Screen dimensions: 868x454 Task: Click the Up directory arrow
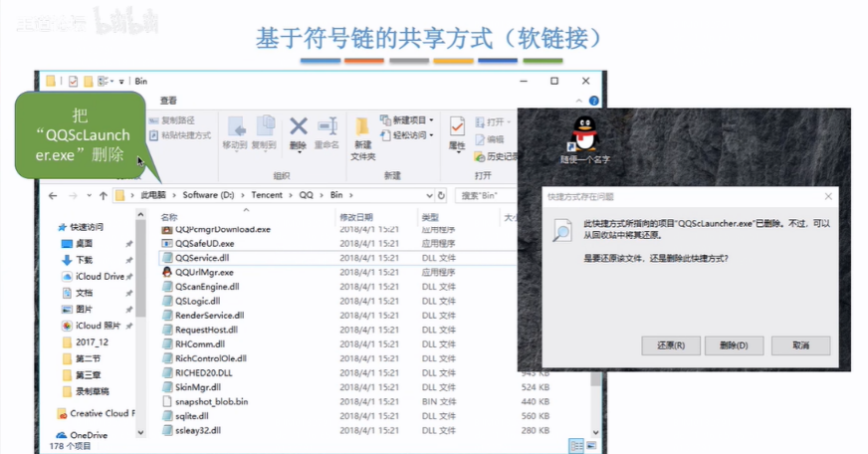click(x=104, y=195)
